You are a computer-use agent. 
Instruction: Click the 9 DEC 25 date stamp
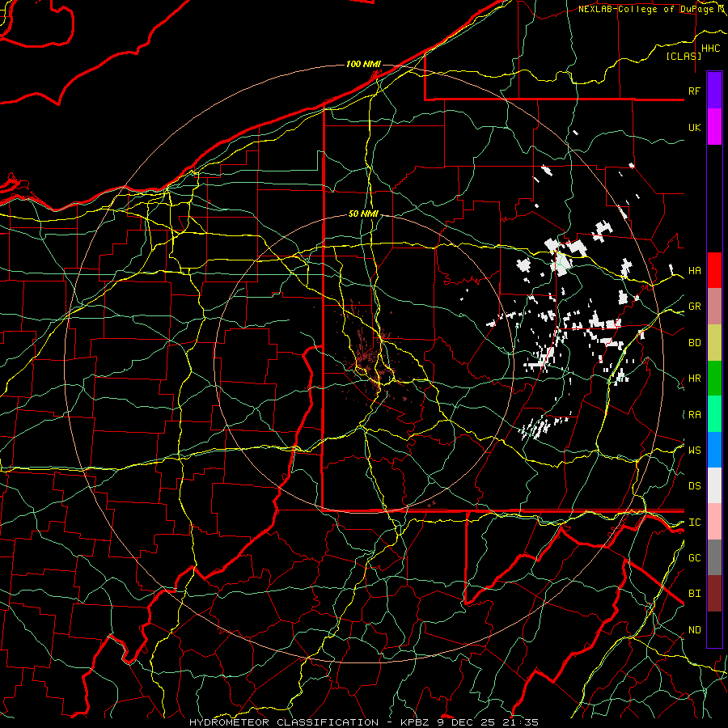click(x=465, y=722)
